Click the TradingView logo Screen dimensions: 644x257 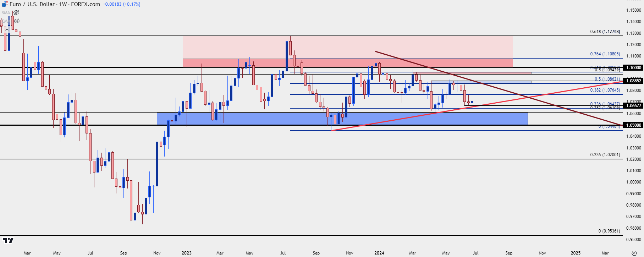8,241
